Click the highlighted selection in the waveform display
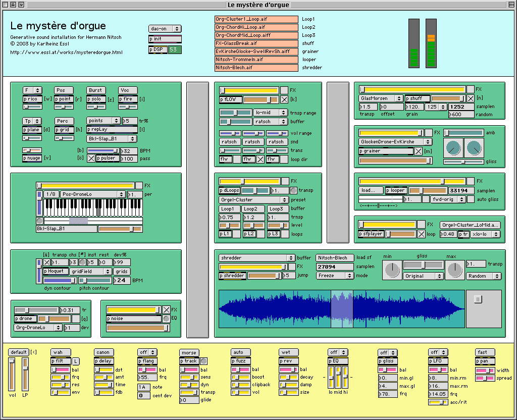 pyautogui.click(x=341, y=308)
